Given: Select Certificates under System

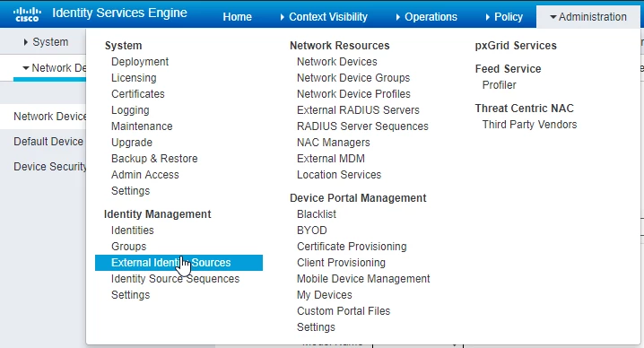Looking at the screenshot, I should (137, 93).
